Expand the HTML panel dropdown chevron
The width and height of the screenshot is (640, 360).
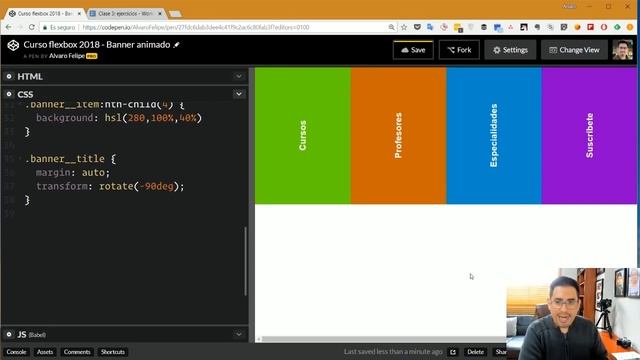pos(239,76)
